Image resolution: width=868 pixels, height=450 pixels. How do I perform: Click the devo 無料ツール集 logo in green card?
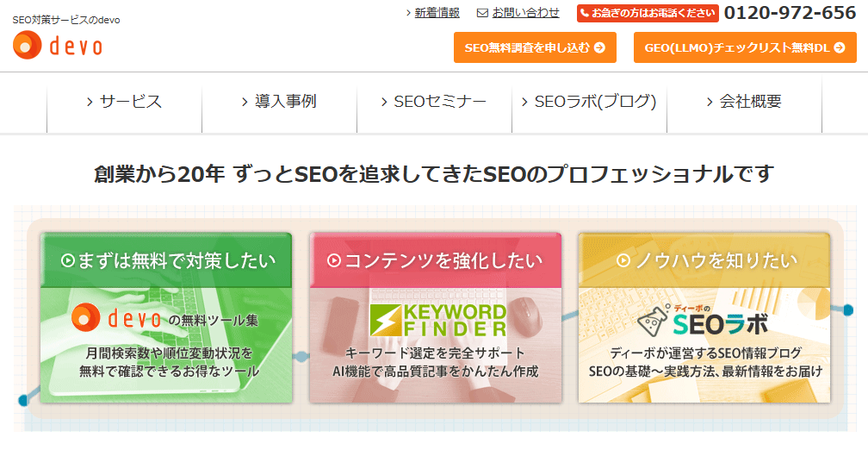(x=164, y=319)
